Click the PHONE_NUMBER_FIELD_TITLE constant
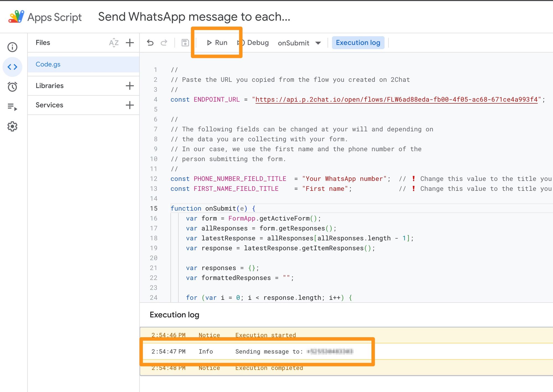The width and height of the screenshot is (553, 392). pyautogui.click(x=240, y=179)
